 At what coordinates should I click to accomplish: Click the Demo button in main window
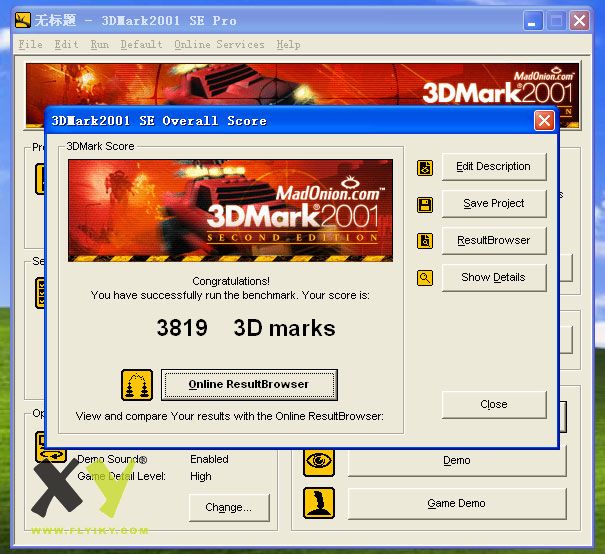click(x=457, y=461)
